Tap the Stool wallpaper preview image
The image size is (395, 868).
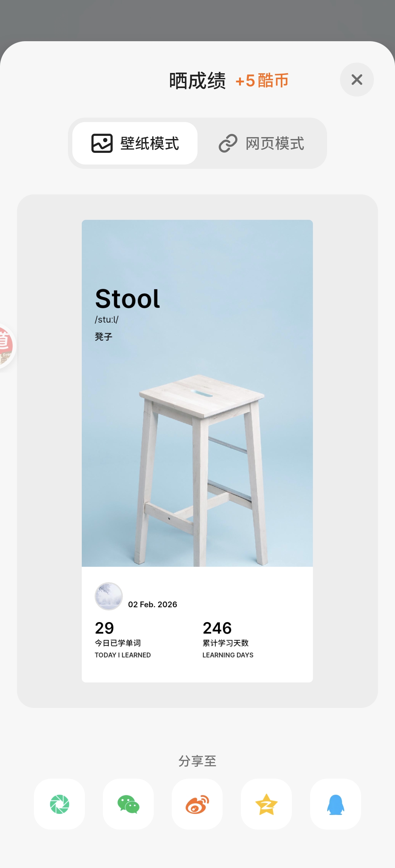point(197,393)
